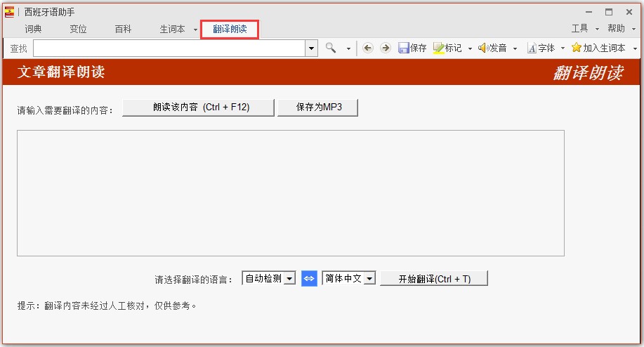Open the 简体中文 target language dropdown
The image size is (644, 347).
point(349,278)
